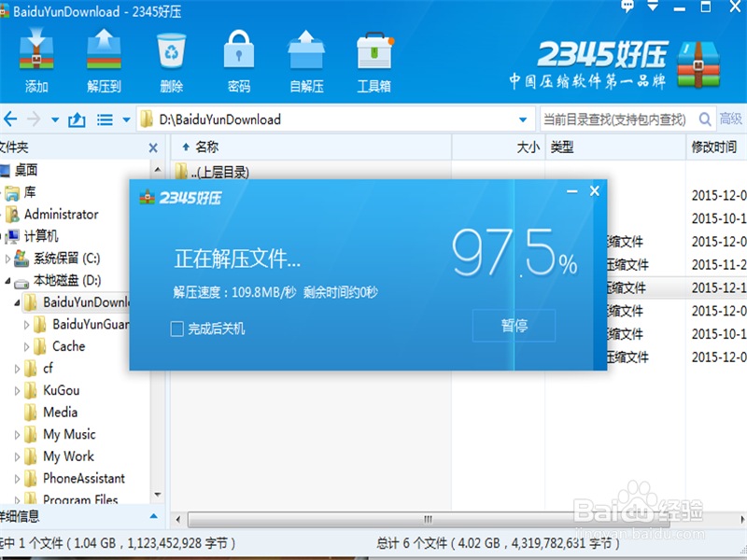Minimize the extraction progress dialog
This screenshot has width=747, height=560.
pyautogui.click(x=572, y=191)
